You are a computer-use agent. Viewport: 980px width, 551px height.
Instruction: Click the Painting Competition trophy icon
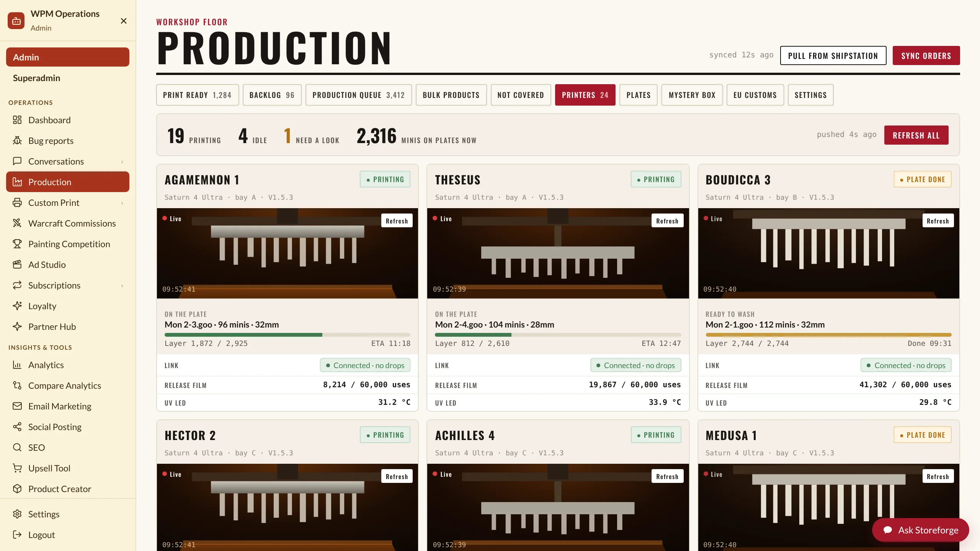click(17, 244)
